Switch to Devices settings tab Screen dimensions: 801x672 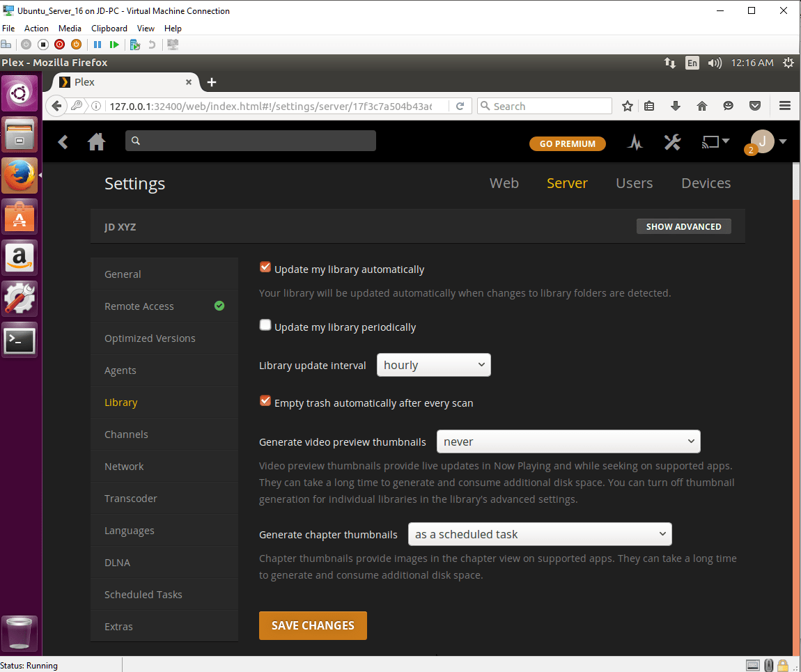[x=706, y=183]
